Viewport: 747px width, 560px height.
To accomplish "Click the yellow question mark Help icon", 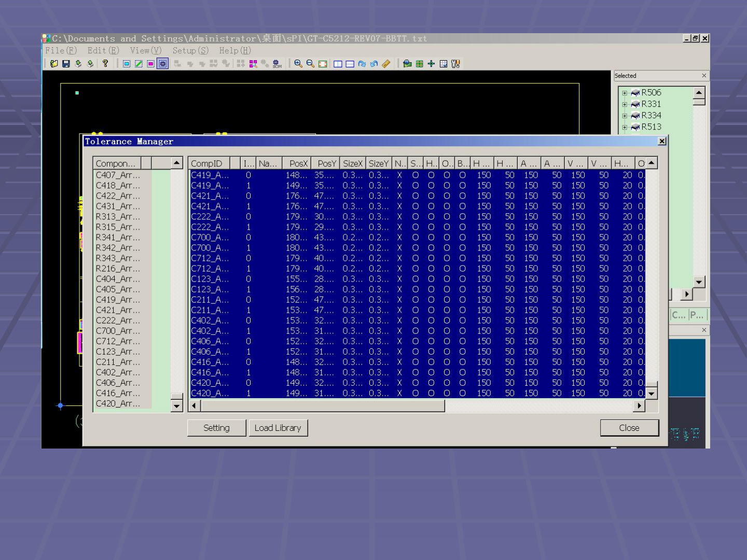I will [105, 63].
